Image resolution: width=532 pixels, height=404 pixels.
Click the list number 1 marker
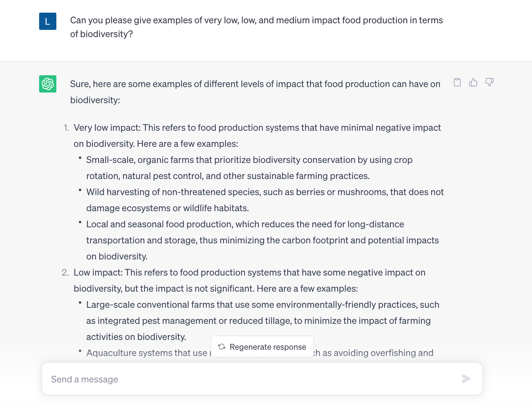click(x=66, y=128)
